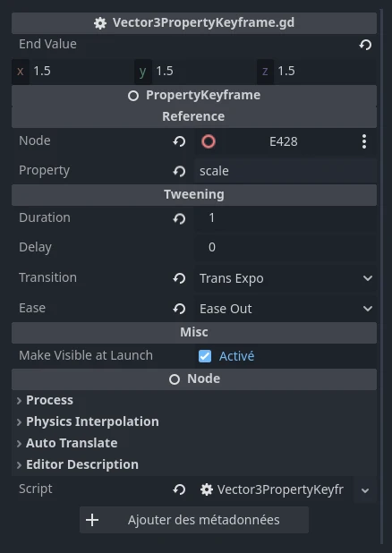Revert the Property field value
392x553 pixels.
tap(179, 172)
